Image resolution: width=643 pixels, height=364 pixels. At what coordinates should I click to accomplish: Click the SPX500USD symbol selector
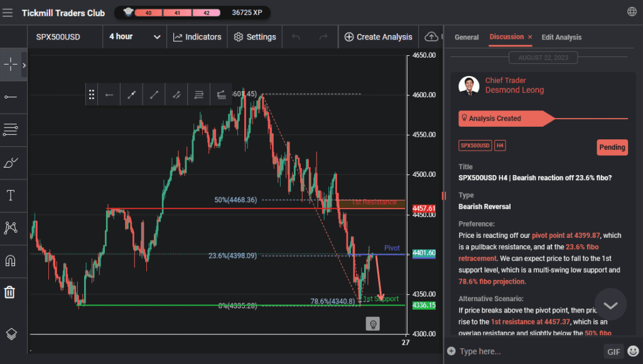(x=58, y=37)
